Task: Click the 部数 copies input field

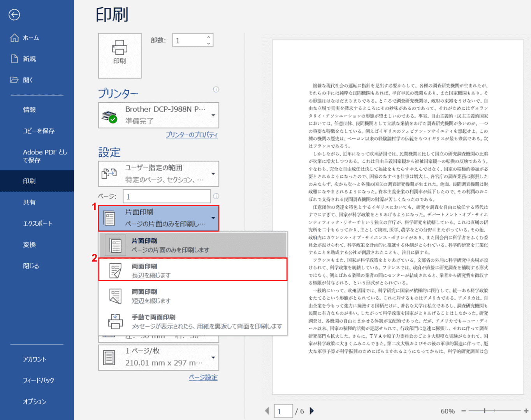Action: tap(189, 40)
